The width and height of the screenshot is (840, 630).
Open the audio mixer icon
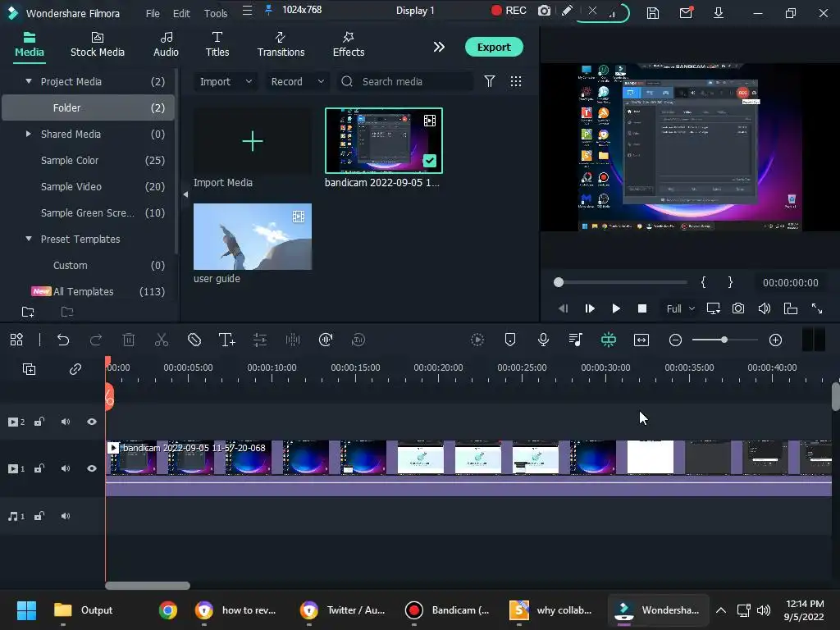576,340
